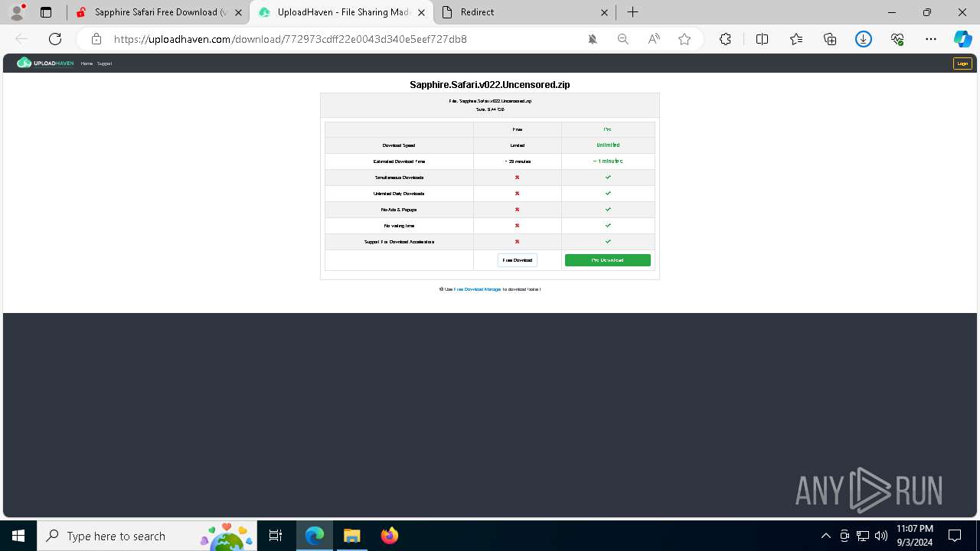Image resolution: width=980 pixels, height=551 pixels.
Task: Open the Copilot sidebar icon
Action: pyautogui.click(x=962, y=39)
